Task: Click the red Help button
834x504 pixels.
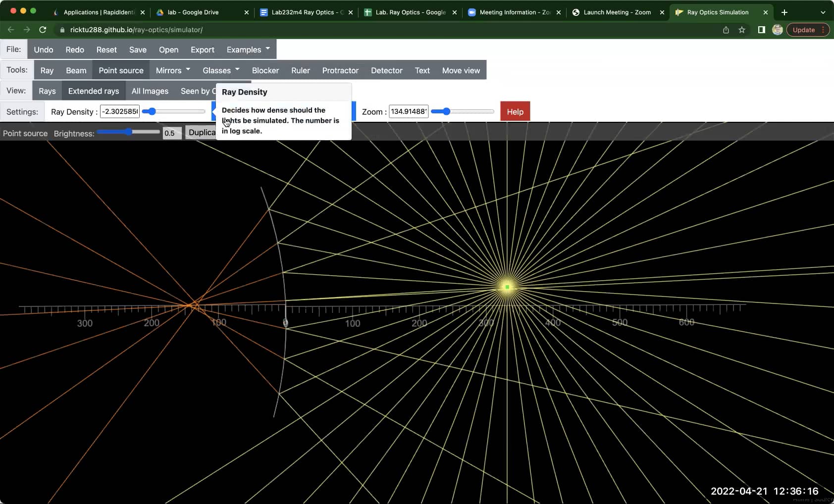Action: tap(515, 111)
